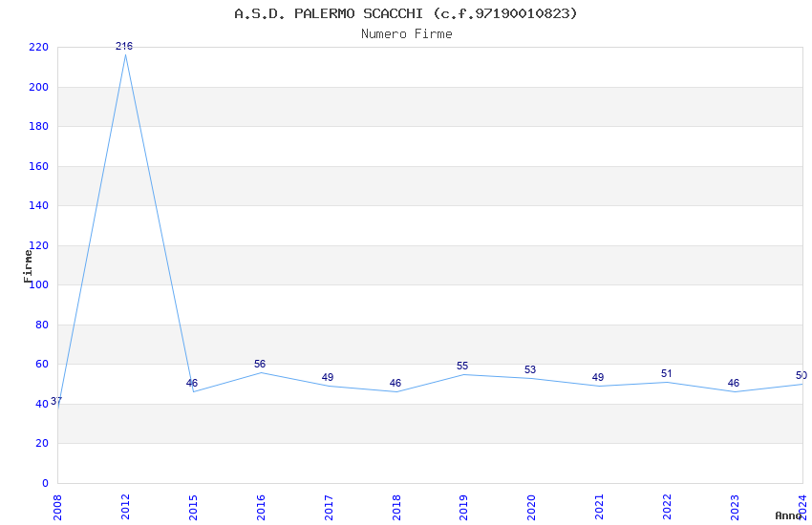Click x-axis year label 2021
Image resolution: width=812 pixels, height=525 pixels.
coord(599,508)
